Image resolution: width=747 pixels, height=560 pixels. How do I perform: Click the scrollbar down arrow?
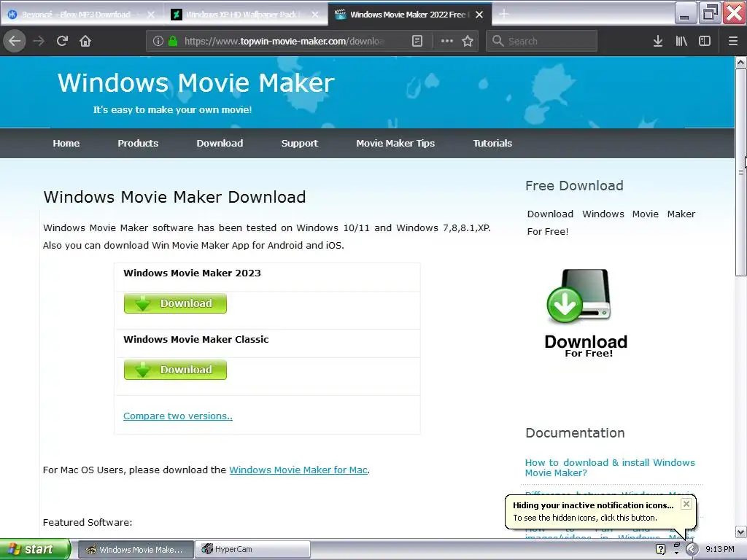click(x=740, y=532)
